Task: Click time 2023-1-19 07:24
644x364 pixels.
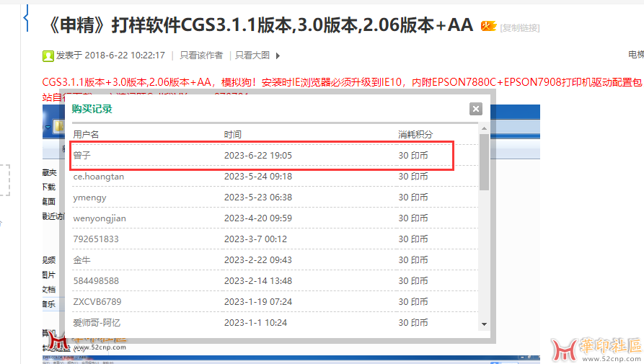Action: [x=258, y=302]
